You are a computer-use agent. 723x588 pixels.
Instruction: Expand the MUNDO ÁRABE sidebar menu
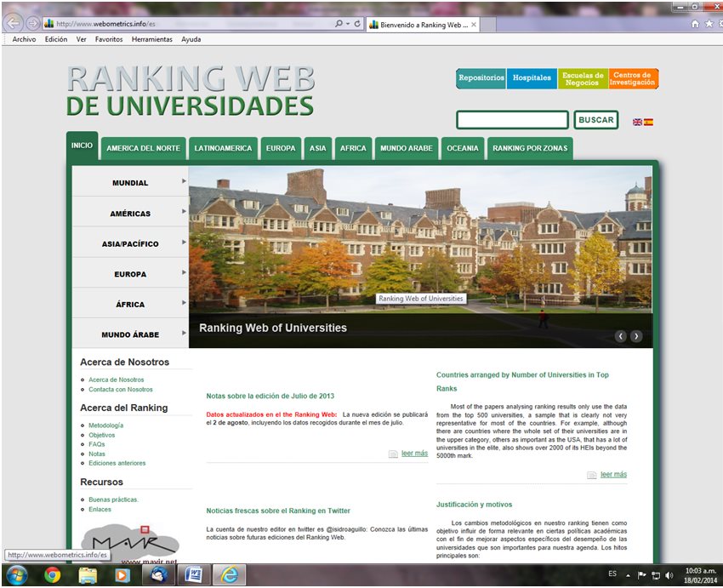point(130,333)
